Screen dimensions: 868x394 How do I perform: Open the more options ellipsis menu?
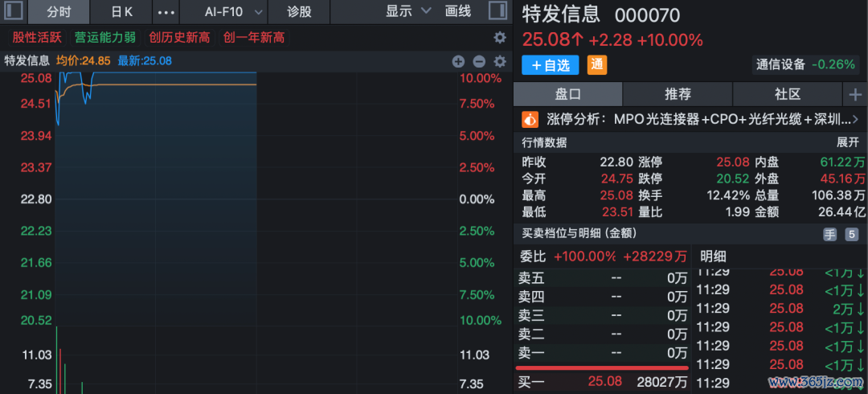(166, 11)
